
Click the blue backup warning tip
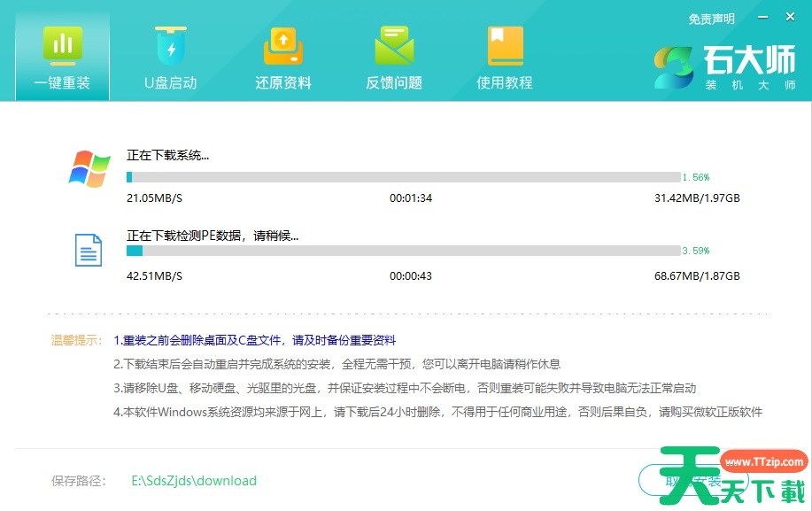[x=254, y=340]
